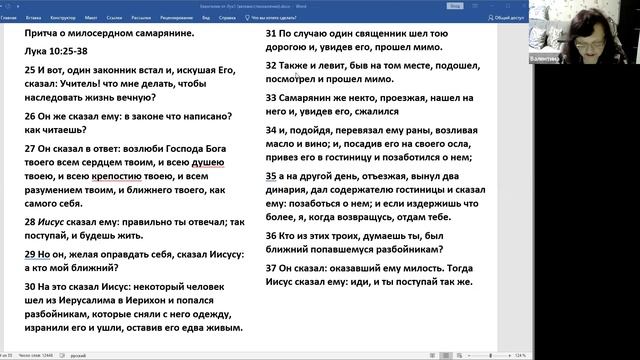
Task: Switch to Read Mode view icon
Action: [432, 356]
